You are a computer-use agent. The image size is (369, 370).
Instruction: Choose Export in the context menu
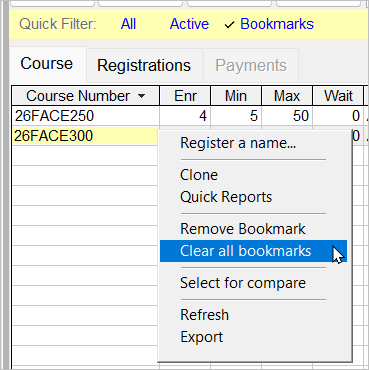click(253, 337)
